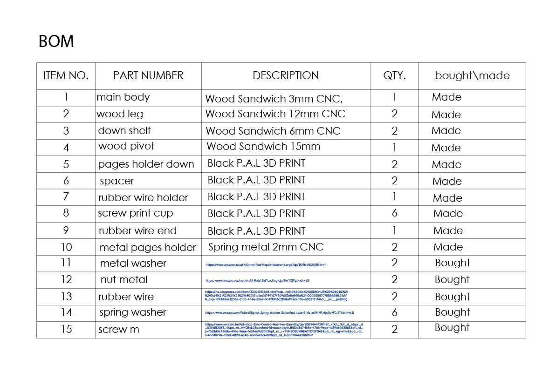Click the rubber wire holder cell

[x=143, y=197]
